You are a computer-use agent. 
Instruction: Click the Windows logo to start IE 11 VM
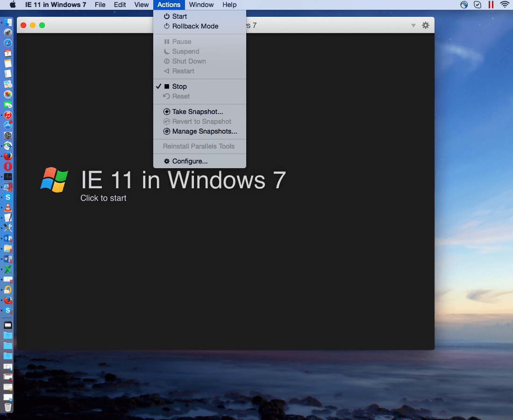53,180
